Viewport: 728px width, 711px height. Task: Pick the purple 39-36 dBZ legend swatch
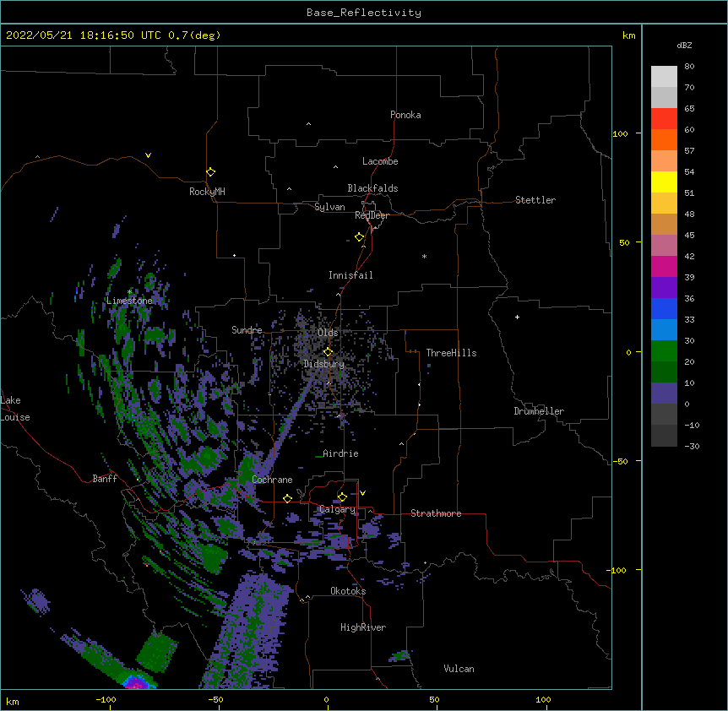pyautogui.click(x=664, y=287)
